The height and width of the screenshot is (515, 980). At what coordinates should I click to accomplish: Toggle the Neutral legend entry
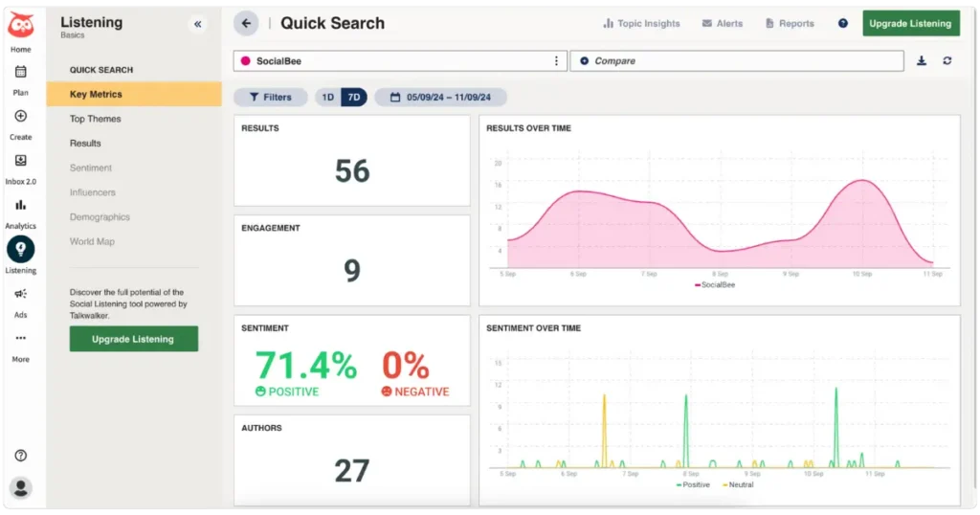tap(738, 485)
